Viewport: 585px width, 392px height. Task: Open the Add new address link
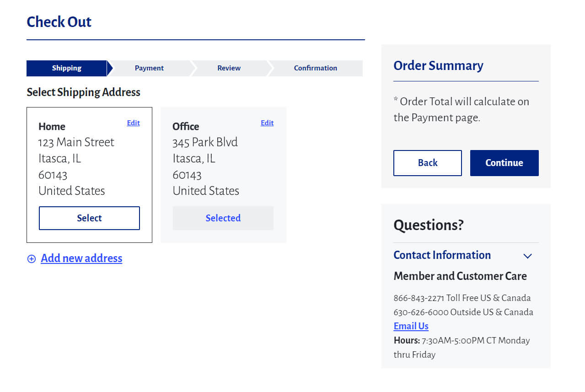[x=81, y=258]
